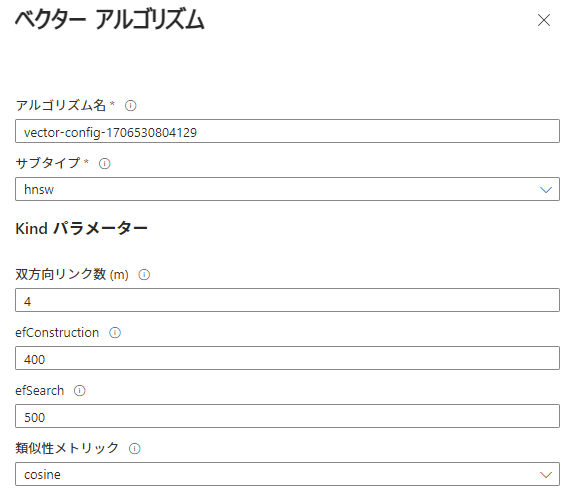572x501 pixels.
Task: Select the efConstruction field with 400
Action: tap(287, 358)
